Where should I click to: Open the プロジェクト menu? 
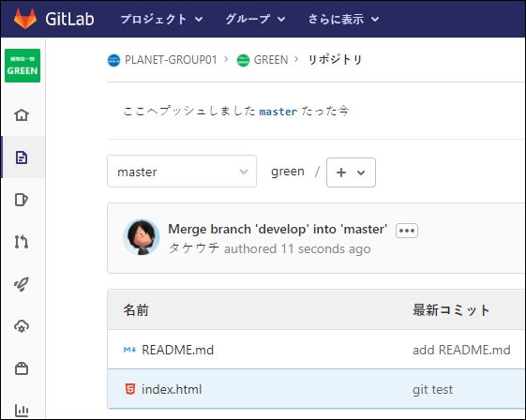(x=161, y=19)
